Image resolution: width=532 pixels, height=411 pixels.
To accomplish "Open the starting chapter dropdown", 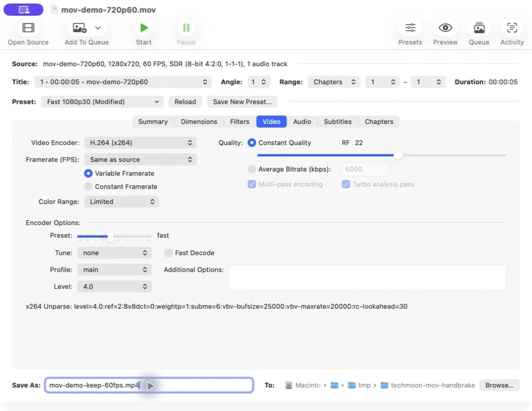I will tap(382, 82).
